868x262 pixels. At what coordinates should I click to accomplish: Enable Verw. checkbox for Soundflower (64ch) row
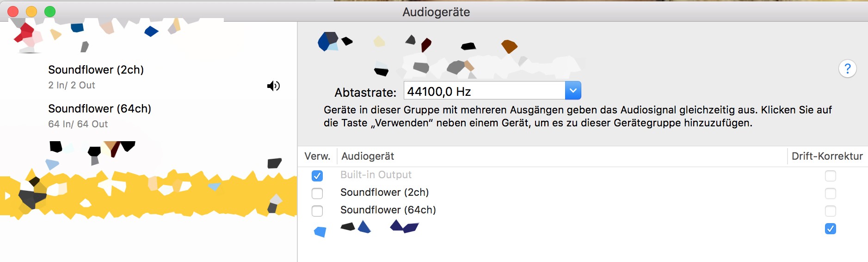click(317, 211)
